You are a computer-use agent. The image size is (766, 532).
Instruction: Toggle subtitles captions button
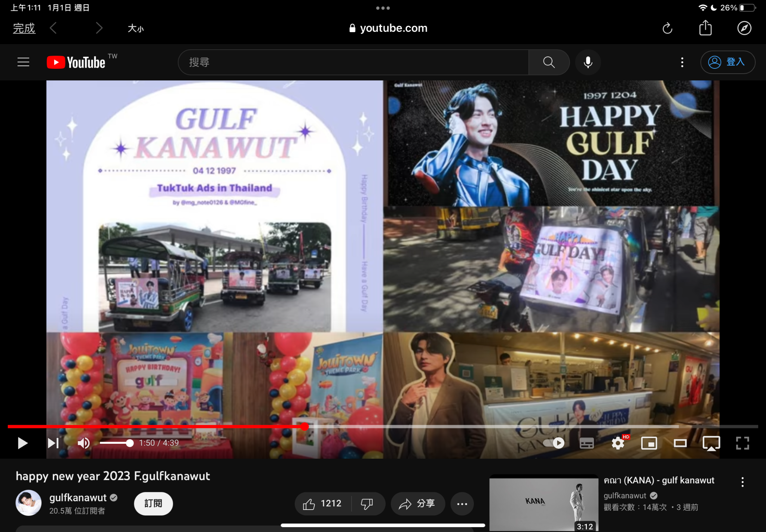coord(586,443)
